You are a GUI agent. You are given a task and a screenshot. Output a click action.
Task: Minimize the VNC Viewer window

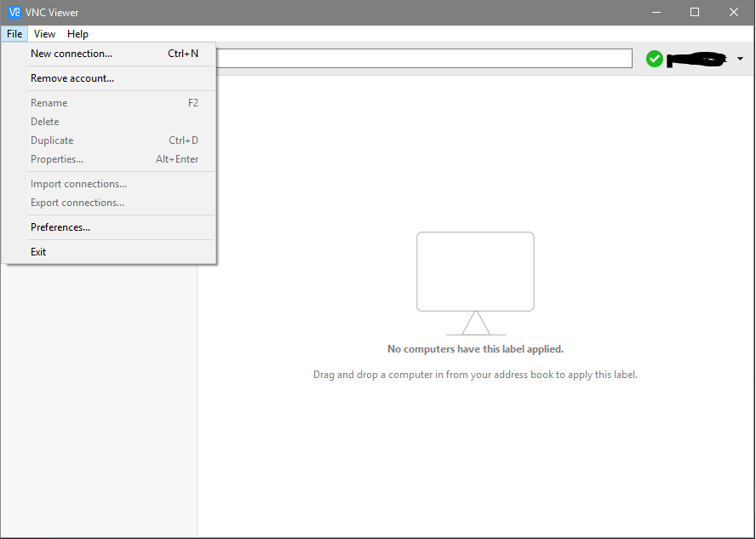(x=656, y=12)
